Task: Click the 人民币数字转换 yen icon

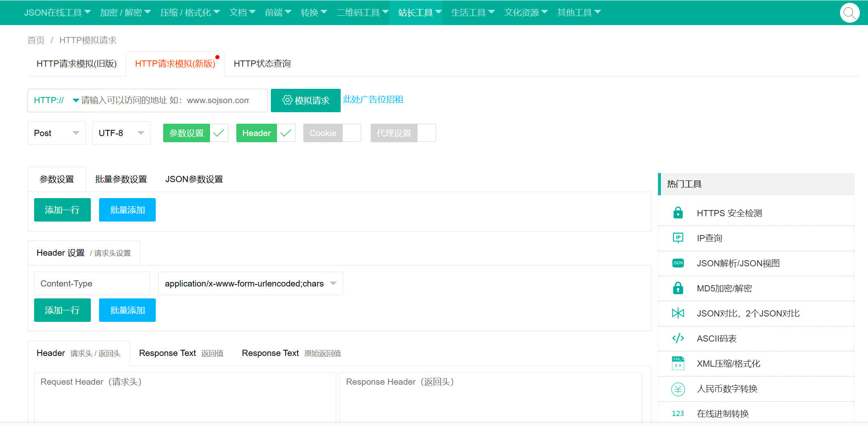Action: click(678, 389)
